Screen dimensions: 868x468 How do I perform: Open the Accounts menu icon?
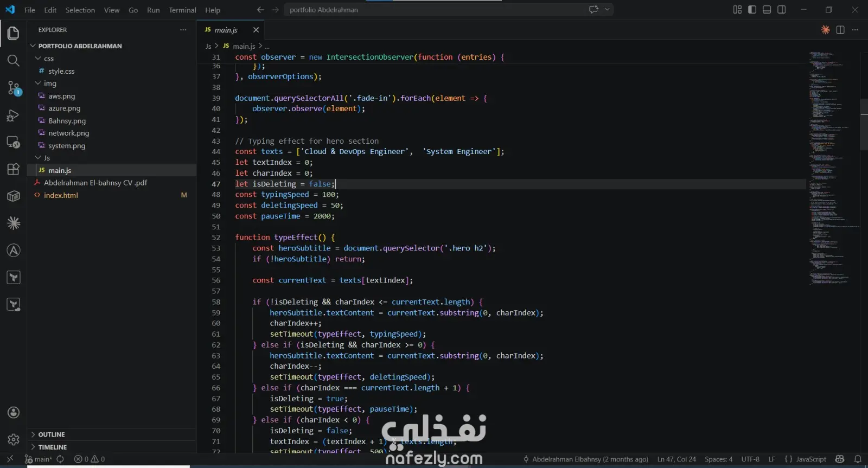pyautogui.click(x=14, y=413)
